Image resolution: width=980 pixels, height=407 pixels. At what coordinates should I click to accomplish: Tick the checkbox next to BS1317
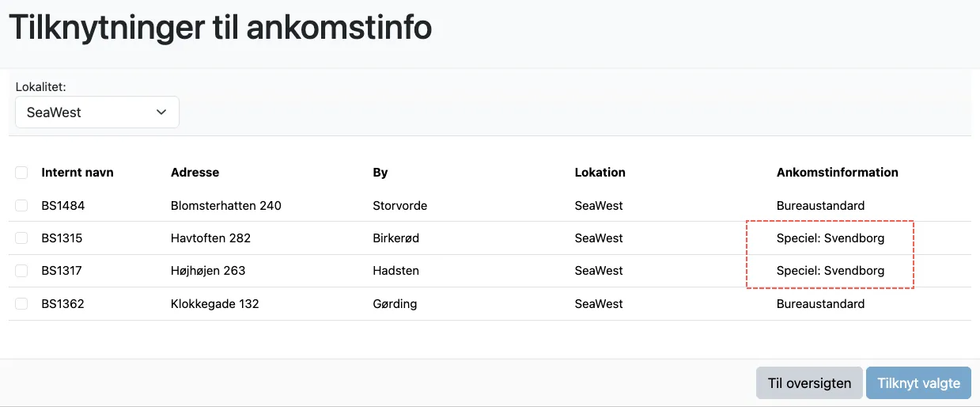(x=21, y=271)
